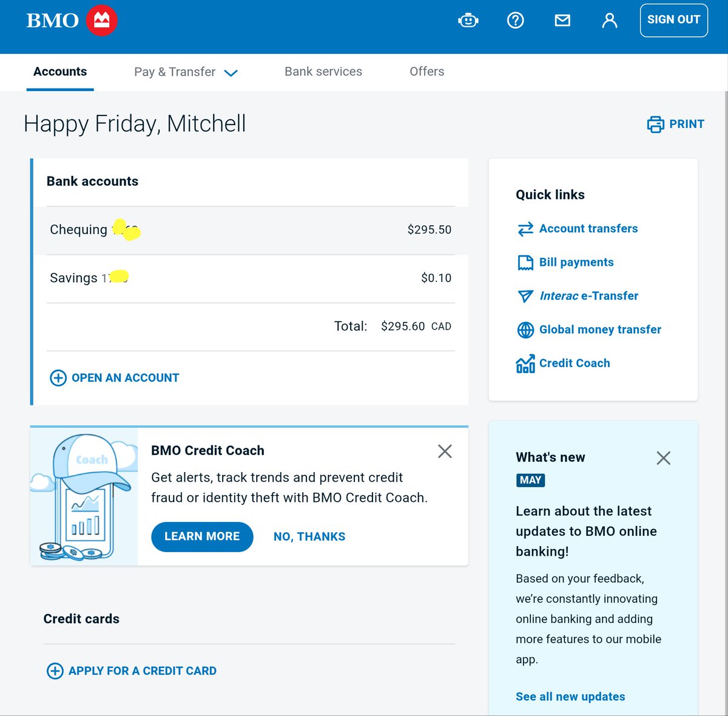Screen dimensions: 728x716
Task: Click the Credit cards heading
Action: [x=81, y=619]
